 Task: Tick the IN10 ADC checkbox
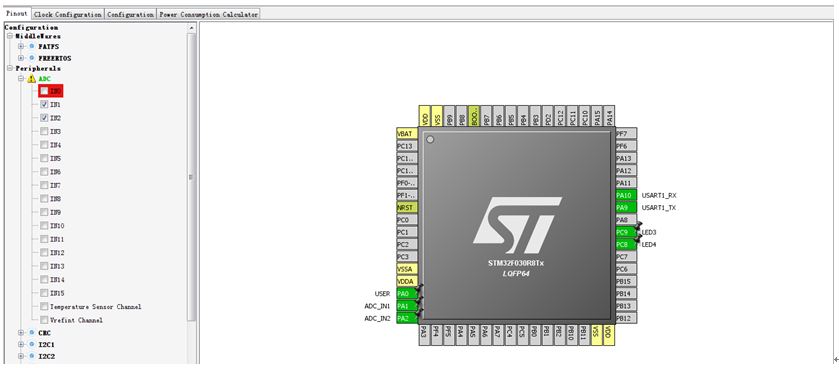click(x=44, y=226)
